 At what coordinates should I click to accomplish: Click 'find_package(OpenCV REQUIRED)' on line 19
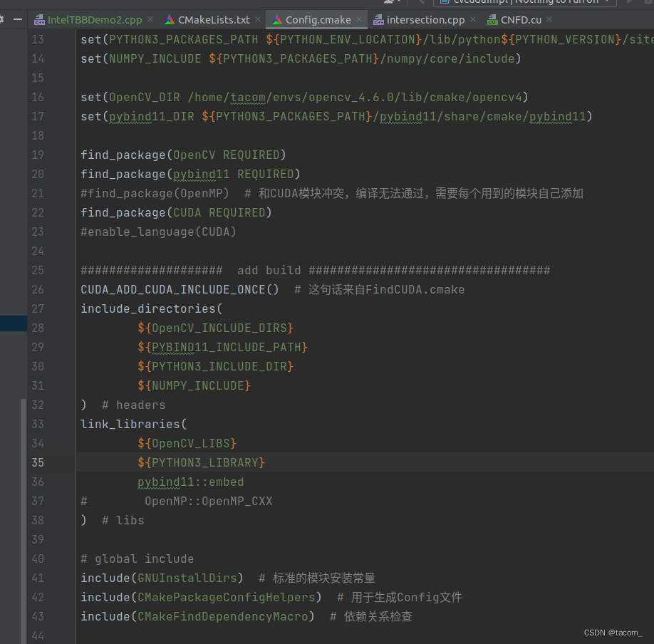tap(184, 155)
